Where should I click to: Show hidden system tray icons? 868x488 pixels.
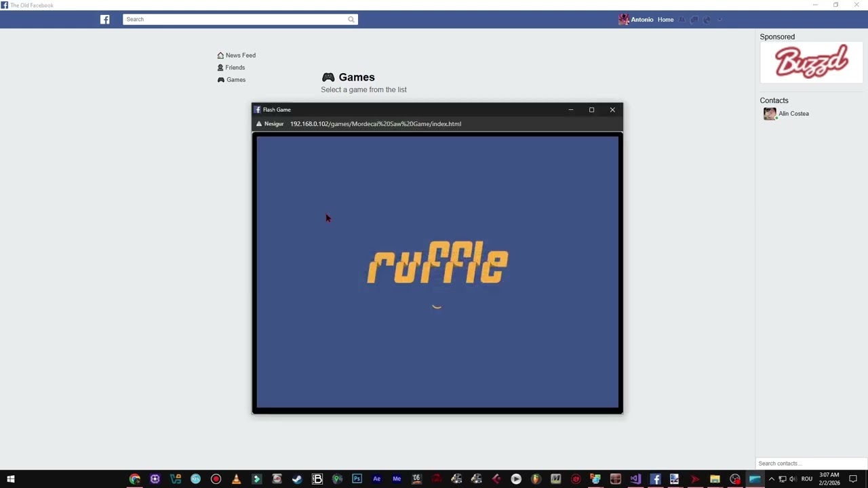click(771, 479)
